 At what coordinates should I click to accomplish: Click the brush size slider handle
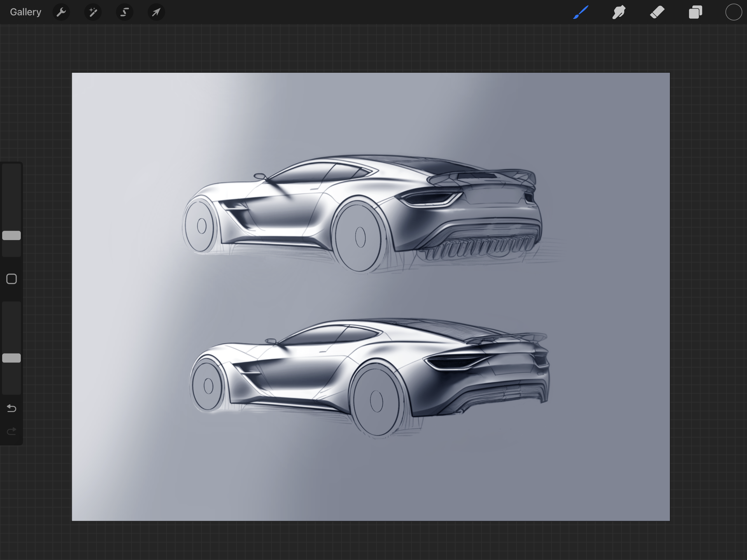11,235
